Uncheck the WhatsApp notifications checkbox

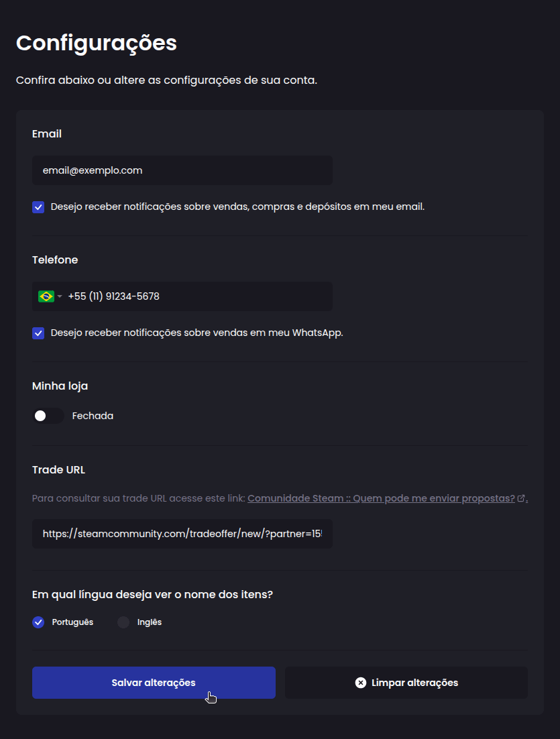(38, 333)
